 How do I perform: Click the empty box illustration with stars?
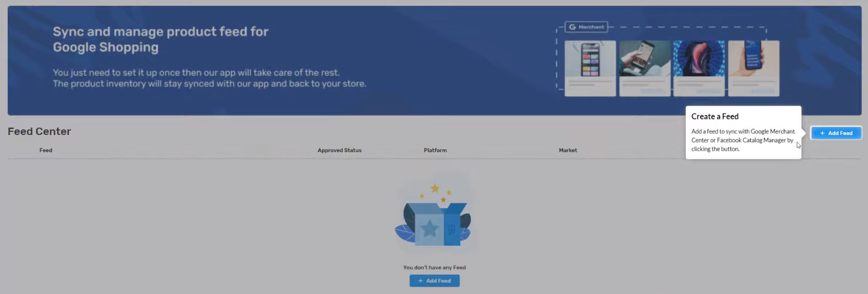coord(433,216)
